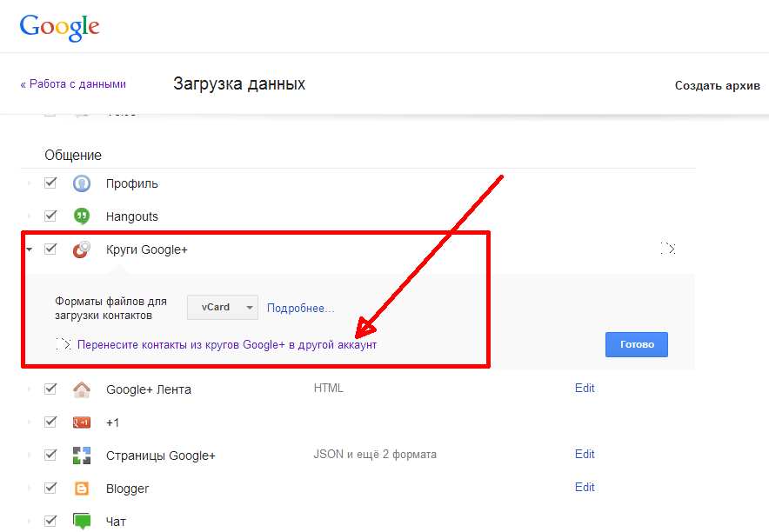Click the +1 label text

tap(113, 422)
